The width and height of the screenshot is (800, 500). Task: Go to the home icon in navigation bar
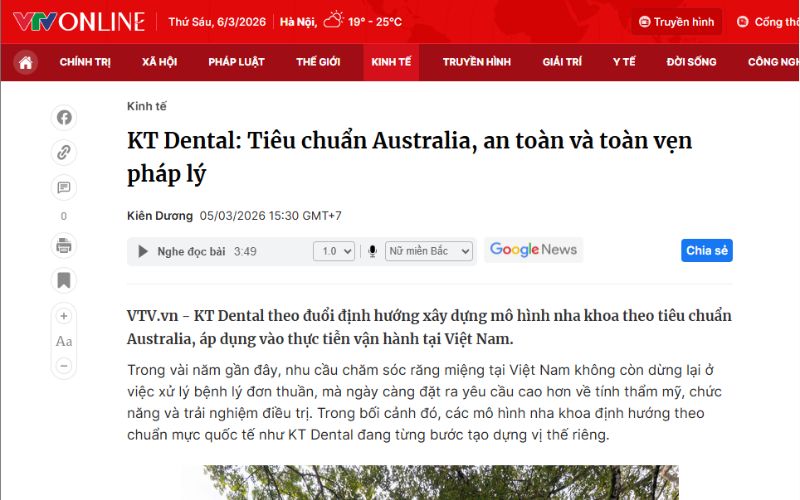[26, 62]
